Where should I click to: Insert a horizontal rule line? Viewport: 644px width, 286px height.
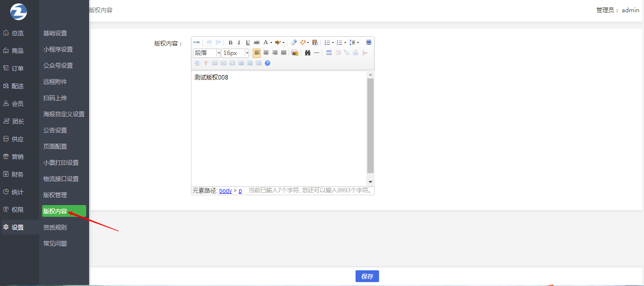click(316, 53)
